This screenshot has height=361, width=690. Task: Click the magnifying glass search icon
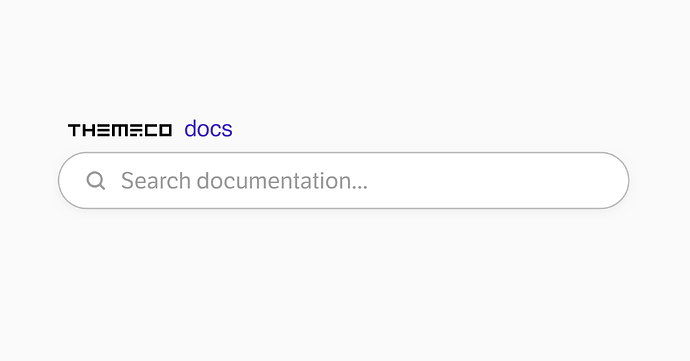click(95, 180)
